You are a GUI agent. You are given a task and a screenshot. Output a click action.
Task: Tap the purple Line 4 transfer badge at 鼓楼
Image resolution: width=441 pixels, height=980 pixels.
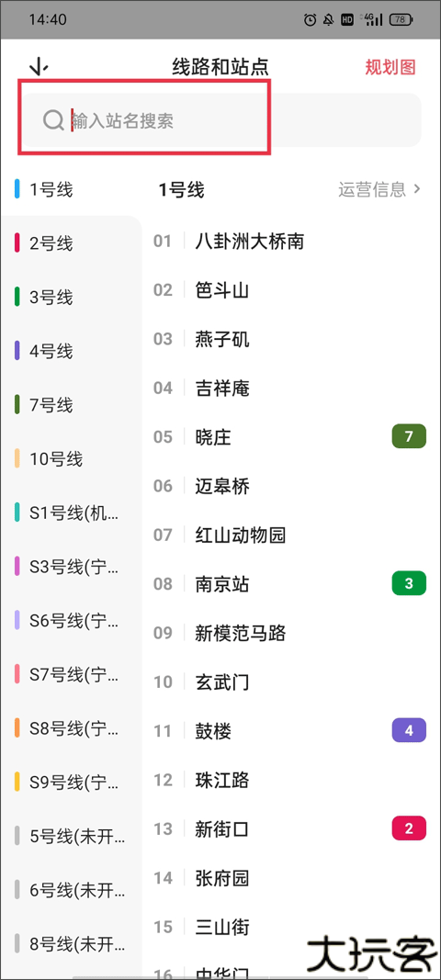(409, 730)
